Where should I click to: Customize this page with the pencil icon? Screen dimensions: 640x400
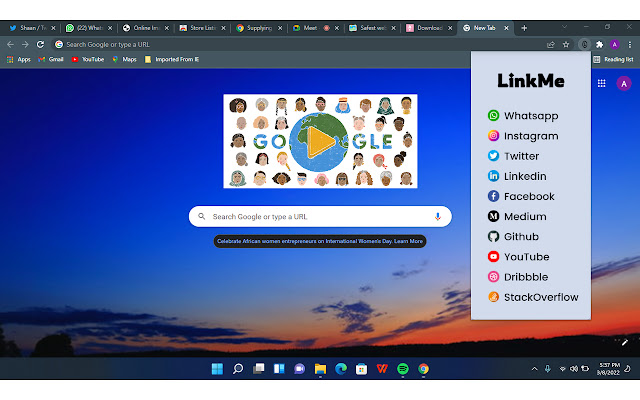[x=624, y=343]
